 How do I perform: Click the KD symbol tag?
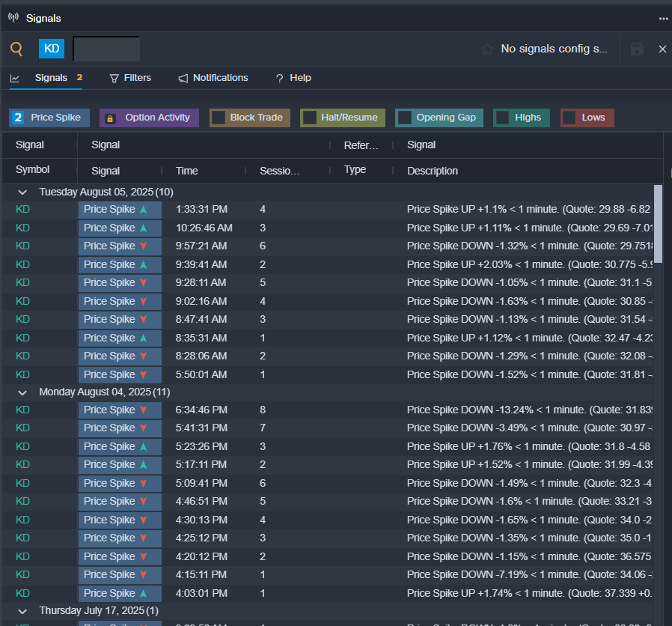pos(52,49)
